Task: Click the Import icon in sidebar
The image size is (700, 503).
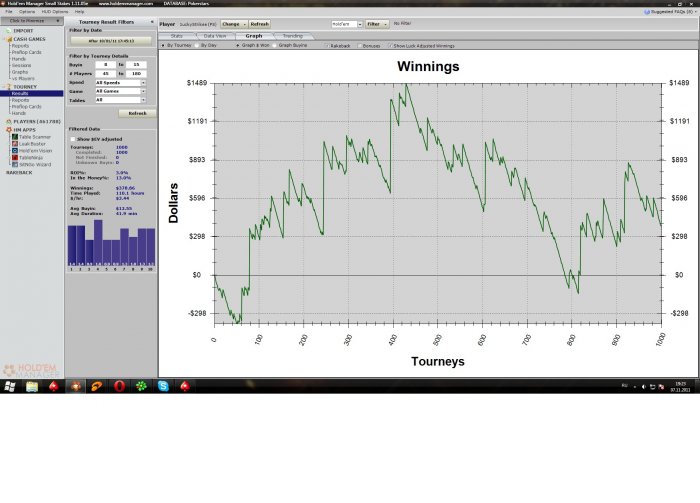Action: [x=8, y=31]
